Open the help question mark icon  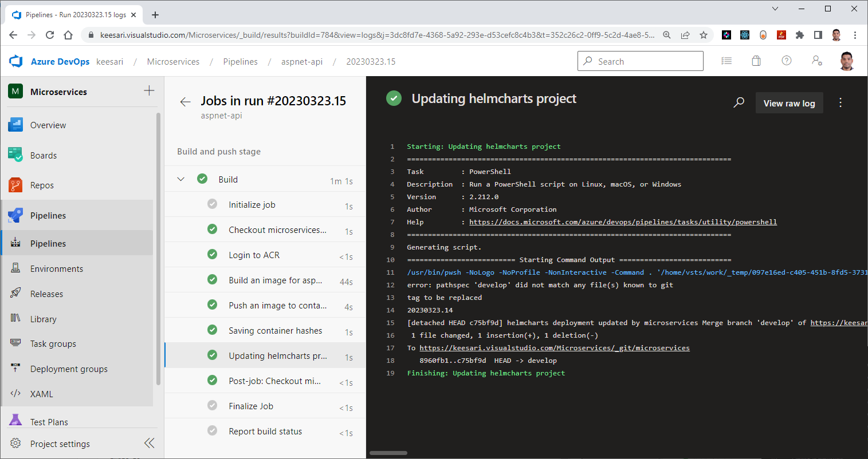pyautogui.click(x=787, y=61)
